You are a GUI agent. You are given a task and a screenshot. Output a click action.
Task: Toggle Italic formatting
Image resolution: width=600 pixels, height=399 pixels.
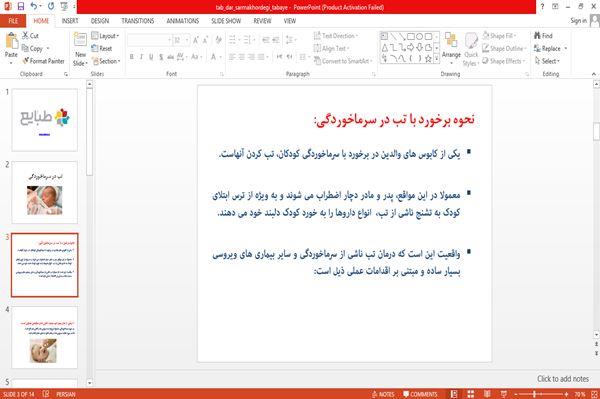click(x=141, y=57)
